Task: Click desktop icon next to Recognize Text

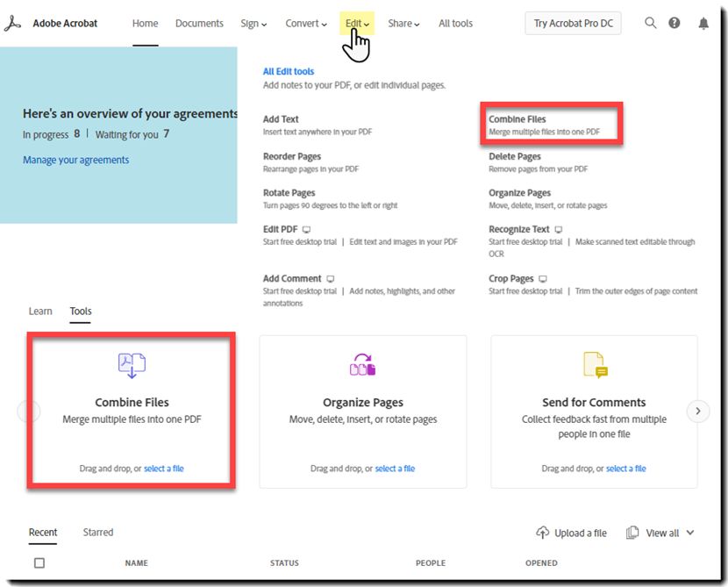Action: [x=559, y=229]
